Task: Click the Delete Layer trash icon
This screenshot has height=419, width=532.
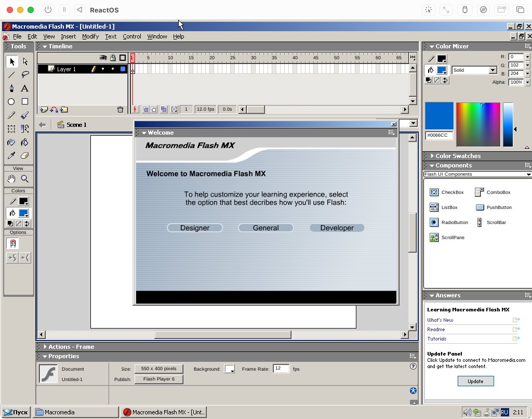Action: 120,109
